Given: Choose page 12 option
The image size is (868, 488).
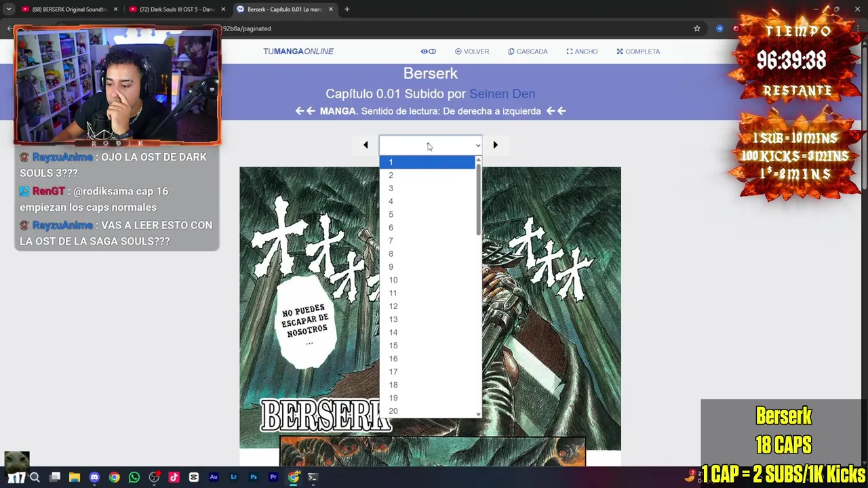Looking at the screenshot, I should pyautogui.click(x=427, y=306).
